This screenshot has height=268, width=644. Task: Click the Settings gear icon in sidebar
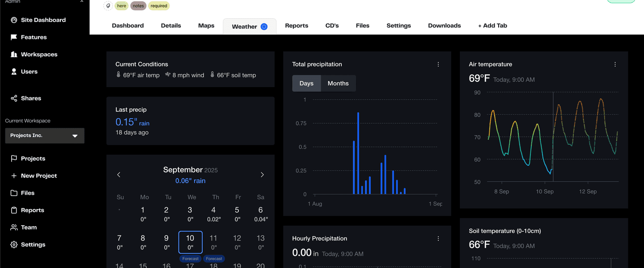coord(14,245)
